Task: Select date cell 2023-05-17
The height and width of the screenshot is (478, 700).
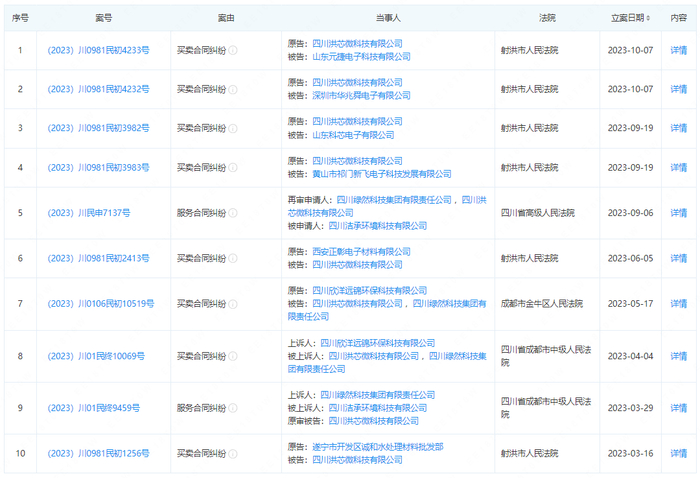Action: [630, 304]
